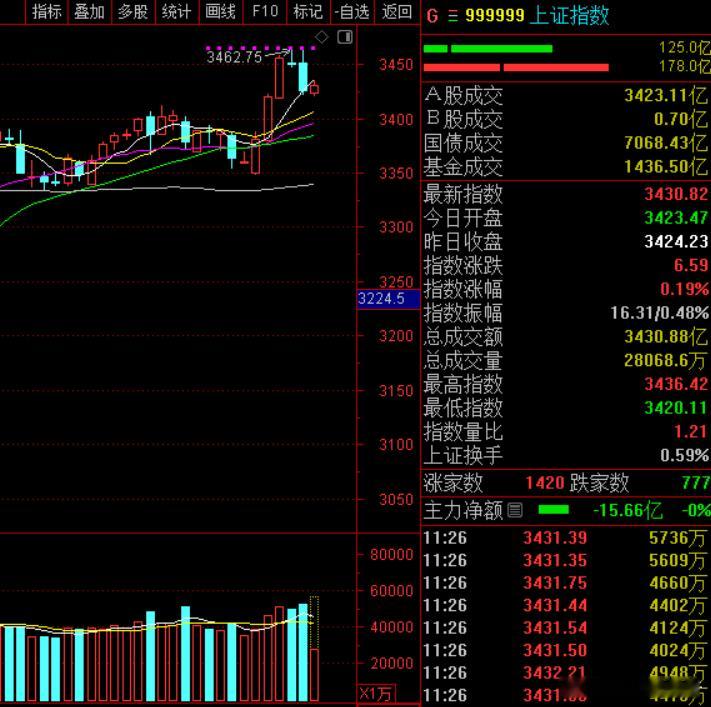
Task: Select the 画线 draw line tool
Action: point(220,11)
